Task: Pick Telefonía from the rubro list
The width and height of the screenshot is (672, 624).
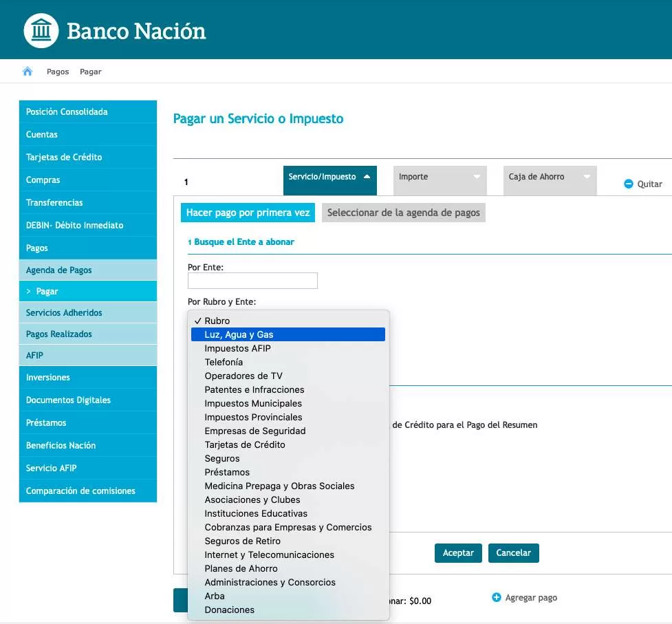Action: coord(288,362)
